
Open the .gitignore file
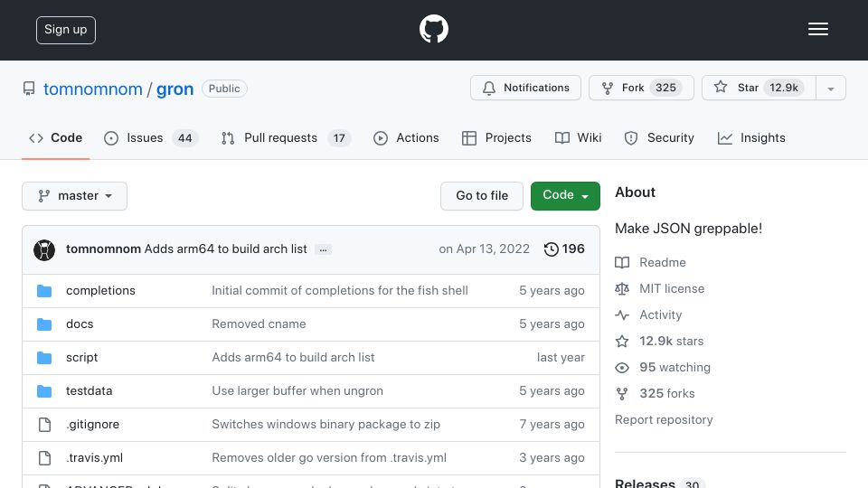(92, 425)
